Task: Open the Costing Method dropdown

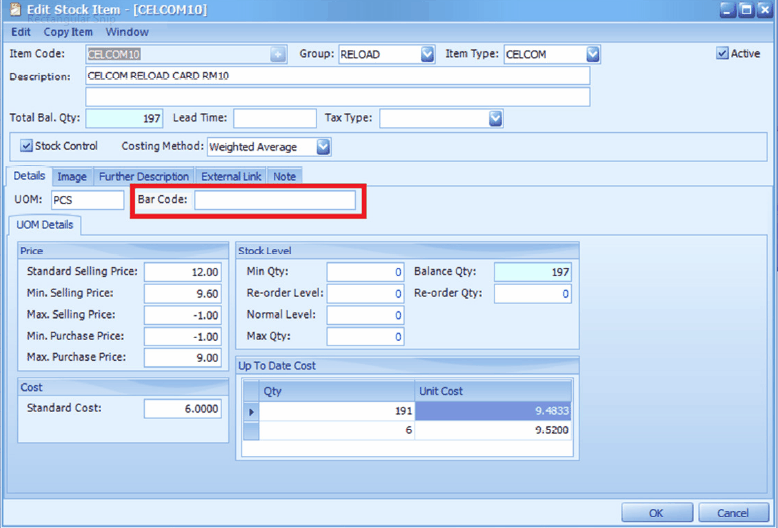Action: coord(323,147)
